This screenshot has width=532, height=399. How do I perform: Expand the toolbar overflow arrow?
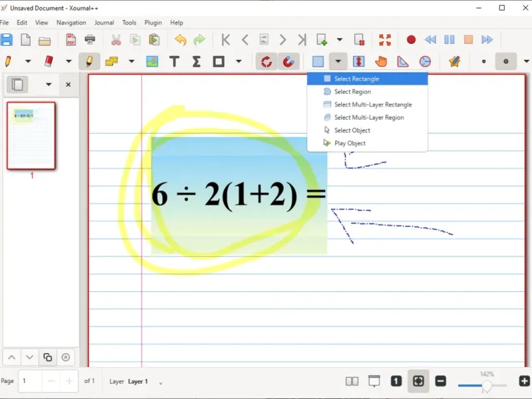[526, 61]
